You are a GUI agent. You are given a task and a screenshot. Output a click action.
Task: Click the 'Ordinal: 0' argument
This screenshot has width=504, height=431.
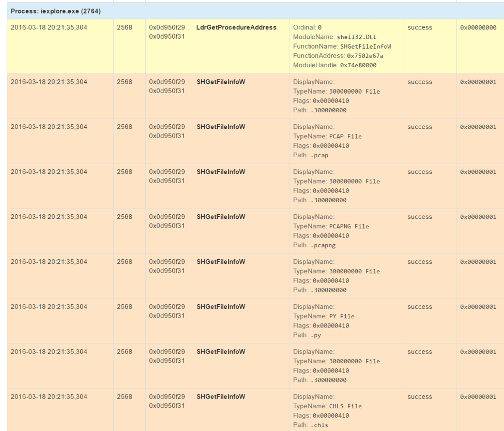(307, 27)
